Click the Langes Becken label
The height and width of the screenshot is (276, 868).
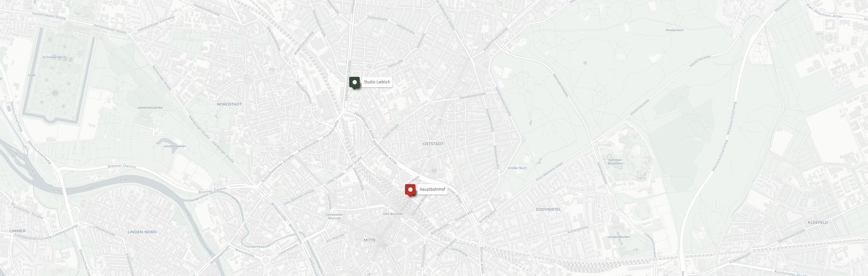tap(618, 237)
